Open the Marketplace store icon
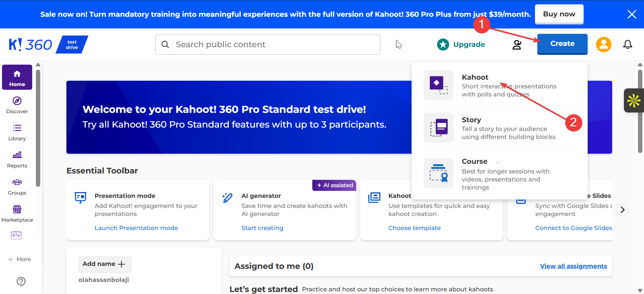Image resolution: width=644 pixels, height=294 pixels. tap(17, 209)
